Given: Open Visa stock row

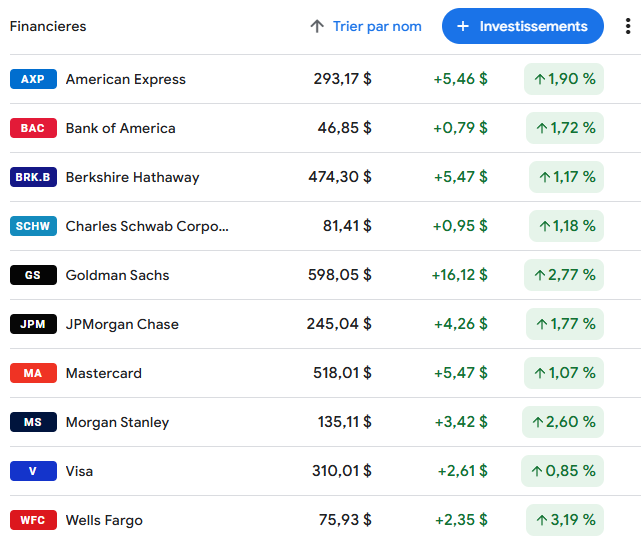Looking at the screenshot, I should 325,471.
